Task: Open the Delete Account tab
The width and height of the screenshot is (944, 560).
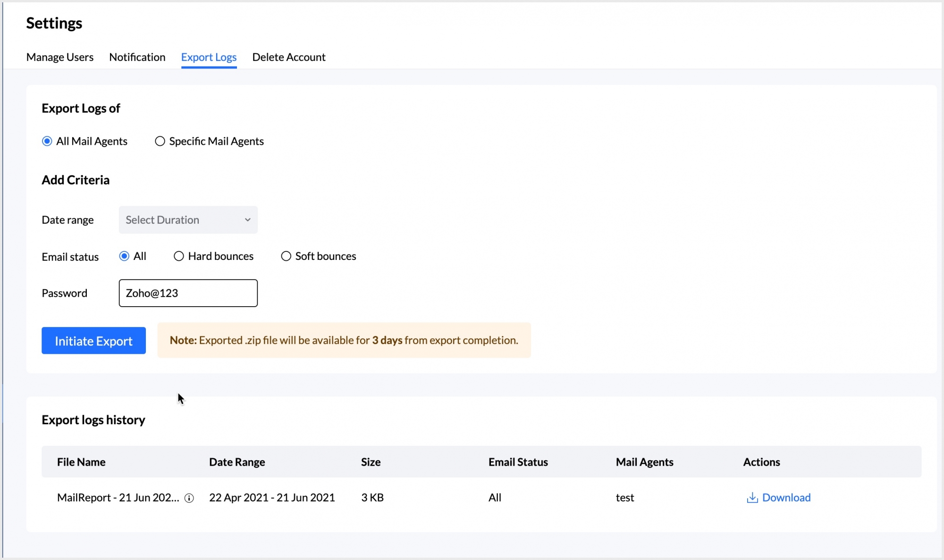Action: click(x=289, y=57)
